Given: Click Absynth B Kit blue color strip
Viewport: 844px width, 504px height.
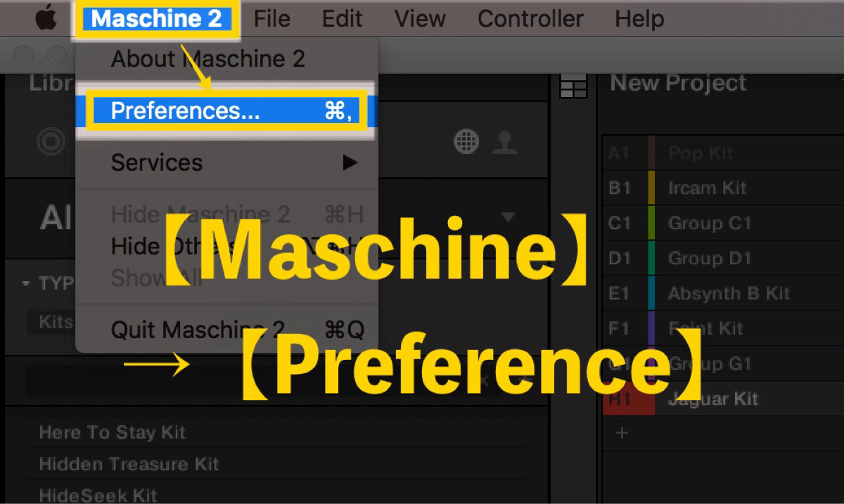Looking at the screenshot, I should click(x=651, y=293).
